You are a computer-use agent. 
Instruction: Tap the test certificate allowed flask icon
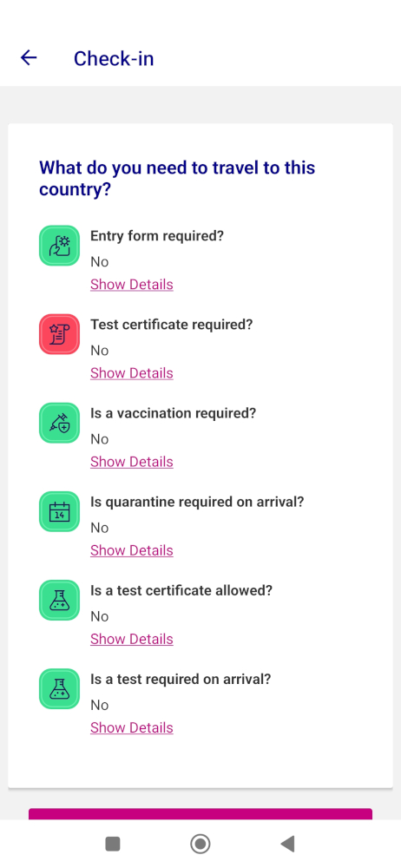(59, 600)
